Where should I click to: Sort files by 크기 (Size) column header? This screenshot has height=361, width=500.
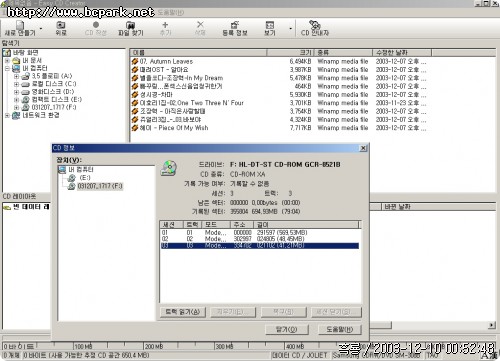(290, 53)
